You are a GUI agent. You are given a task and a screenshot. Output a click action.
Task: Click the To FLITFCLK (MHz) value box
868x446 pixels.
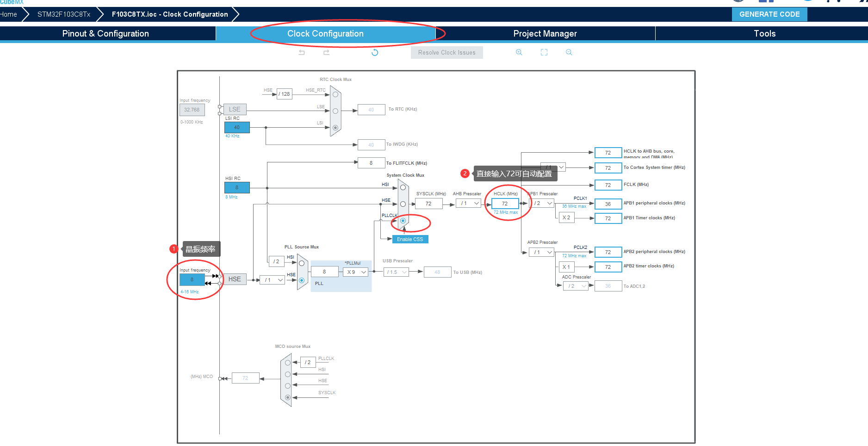tap(371, 163)
